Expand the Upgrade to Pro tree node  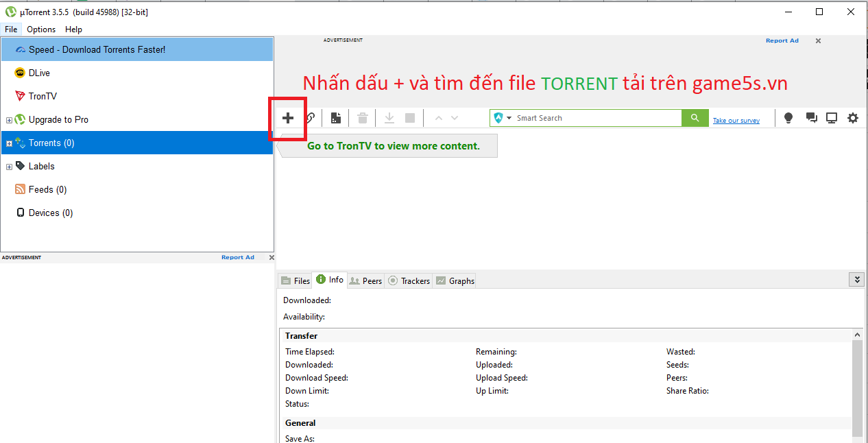coord(9,120)
